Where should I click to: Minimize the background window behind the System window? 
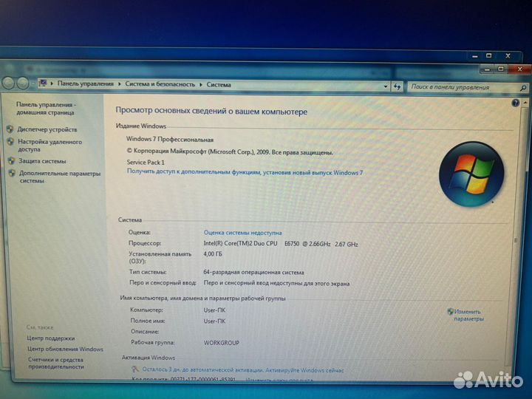click(475, 56)
